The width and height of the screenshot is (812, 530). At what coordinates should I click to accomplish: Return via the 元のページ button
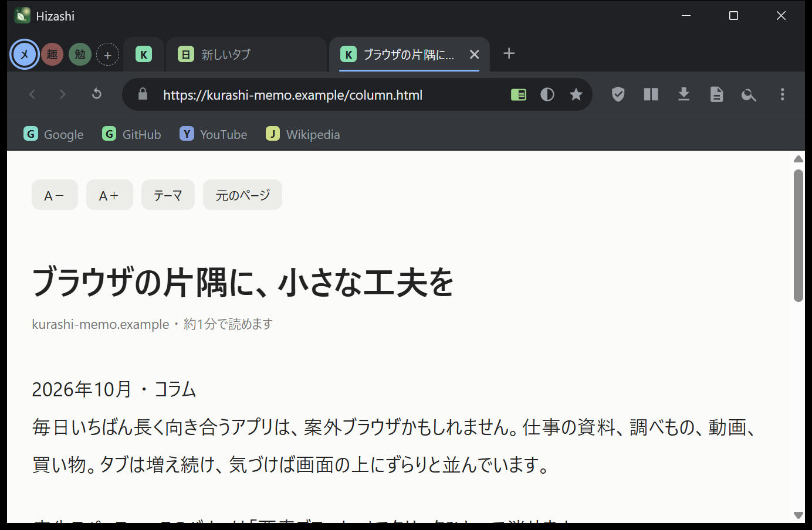click(242, 195)
